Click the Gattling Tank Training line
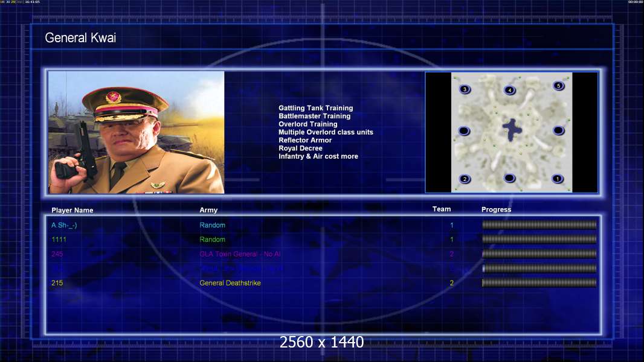644x362 pixels. pos(316,108)
